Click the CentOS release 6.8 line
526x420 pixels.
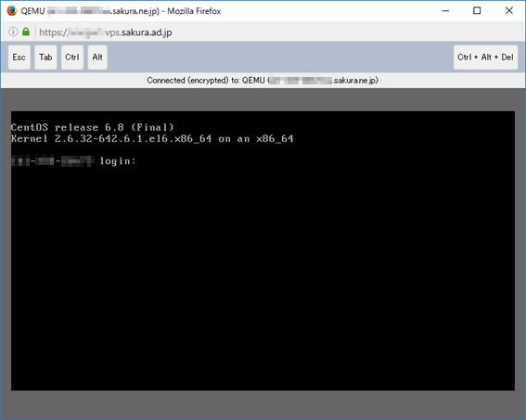coord(92,127)
